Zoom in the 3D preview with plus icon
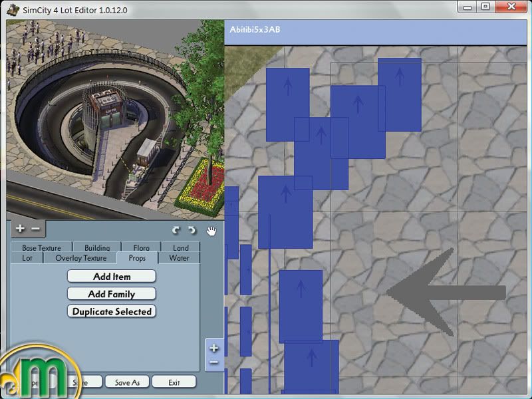This screenshot has width=532, height=399. click(20, 228)
